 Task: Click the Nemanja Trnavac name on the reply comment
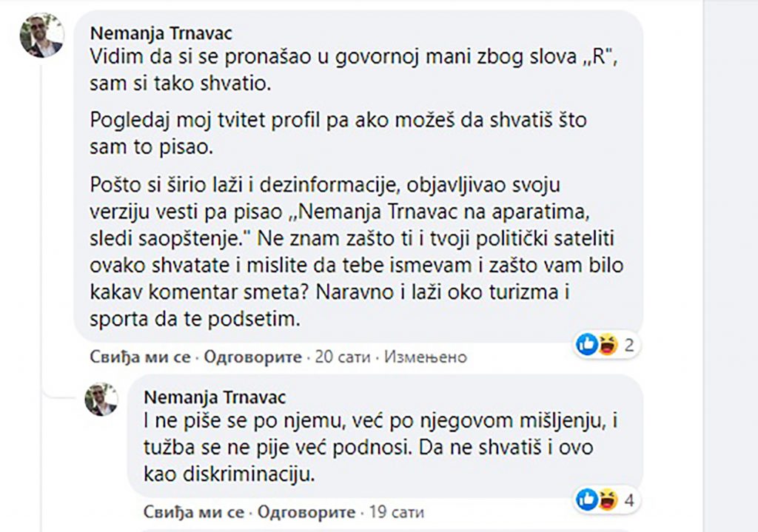pyautogui.click(x=215, y=398)
